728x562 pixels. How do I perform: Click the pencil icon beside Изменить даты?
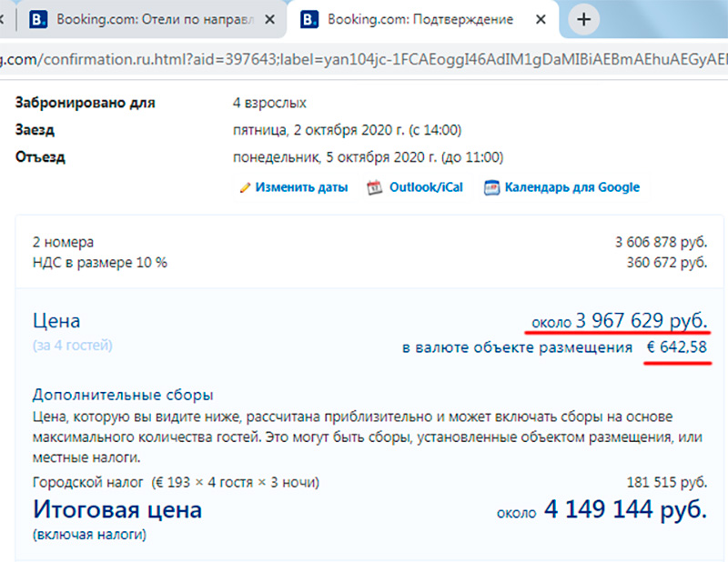244,188
